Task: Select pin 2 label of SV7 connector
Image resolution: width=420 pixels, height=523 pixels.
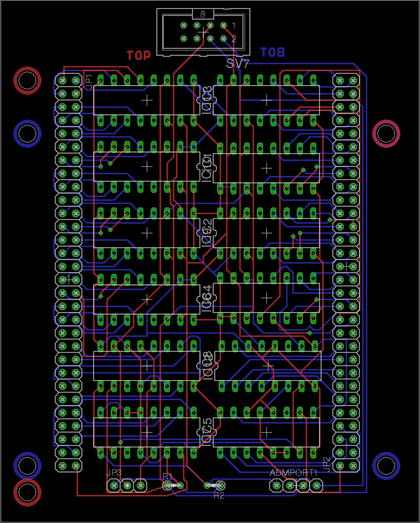Action: click(x=233, y=39)
